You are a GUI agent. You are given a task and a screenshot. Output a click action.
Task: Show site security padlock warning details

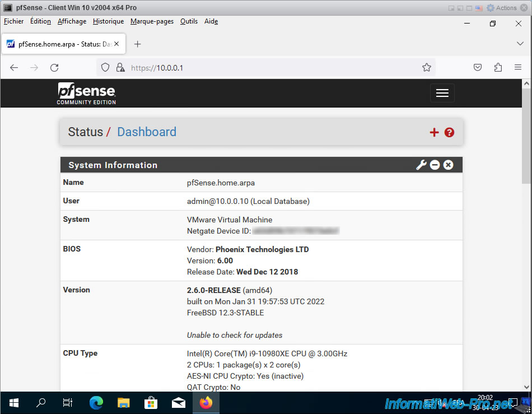click(x=120, y=68)
